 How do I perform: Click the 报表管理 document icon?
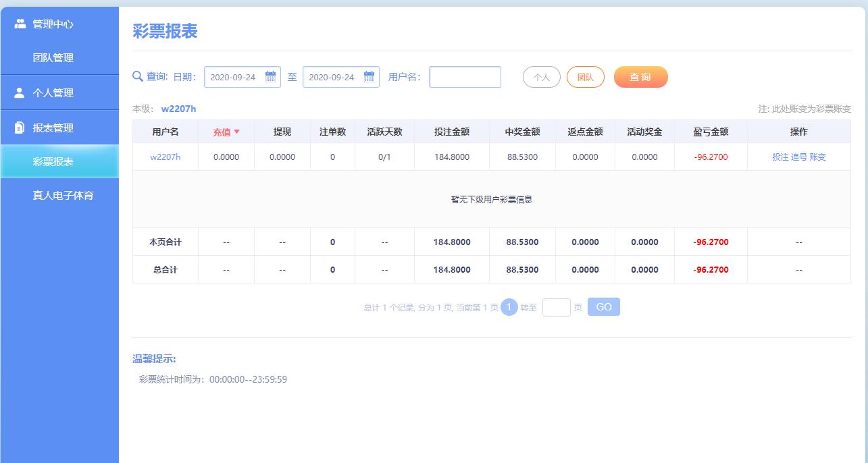coord(20,128)
